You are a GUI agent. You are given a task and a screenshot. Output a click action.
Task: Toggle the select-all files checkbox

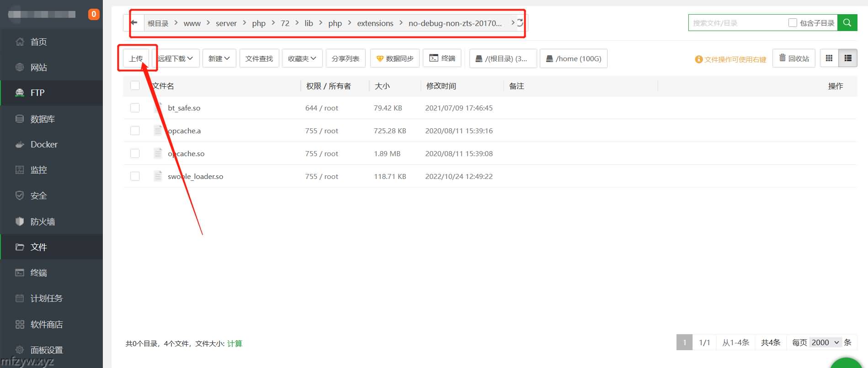(x=135, y=86)
